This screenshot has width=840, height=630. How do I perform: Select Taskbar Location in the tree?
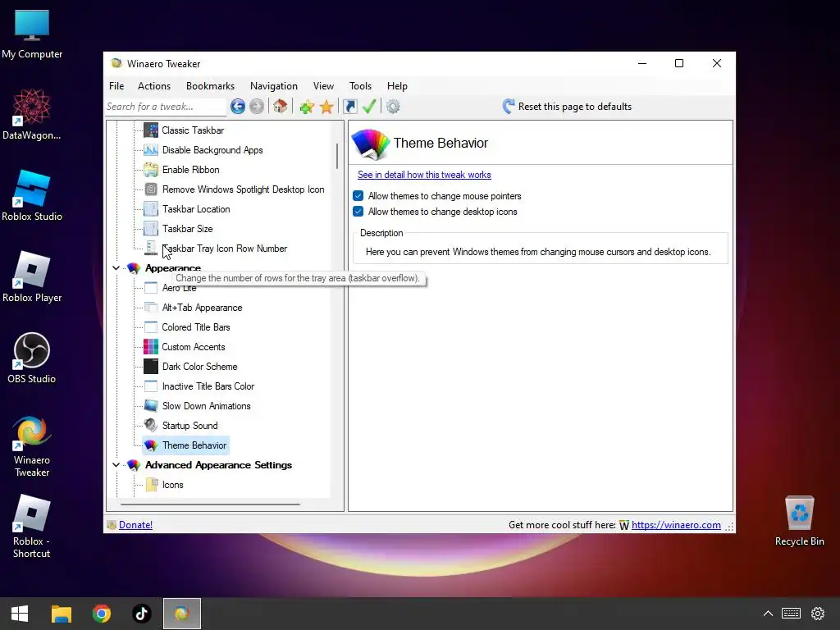196,209
